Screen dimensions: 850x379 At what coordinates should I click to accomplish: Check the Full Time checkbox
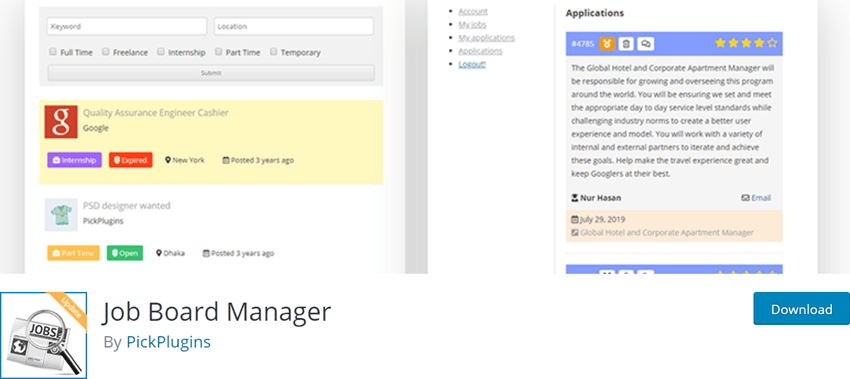click(53, 52)
